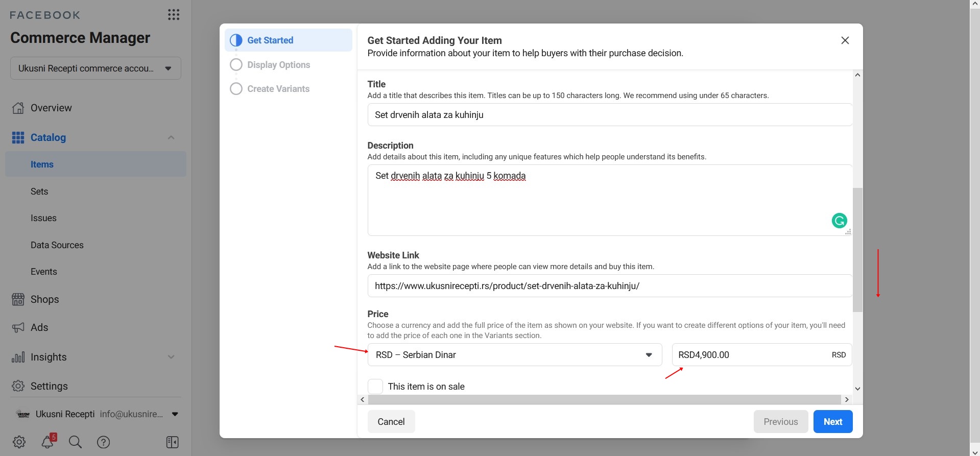Open Data Sources in the Catalog menu
This screenshot has width=980, height=456.
57,245
